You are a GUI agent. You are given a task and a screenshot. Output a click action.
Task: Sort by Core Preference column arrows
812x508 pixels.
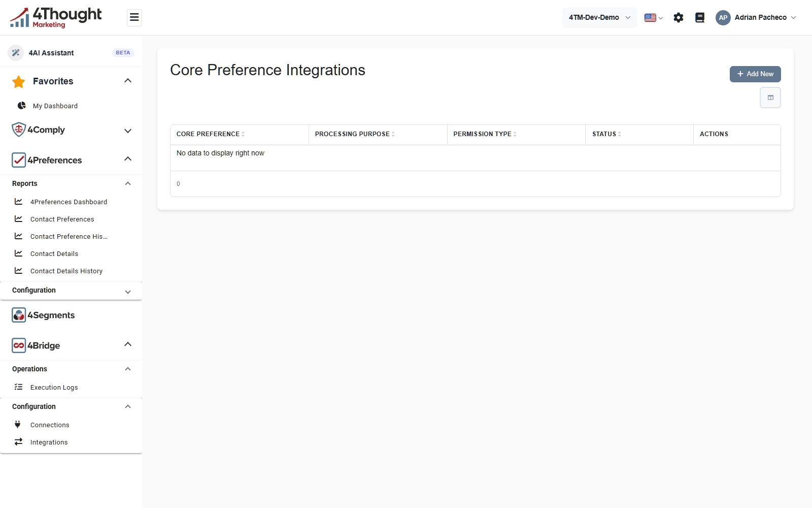click(243, 134)
